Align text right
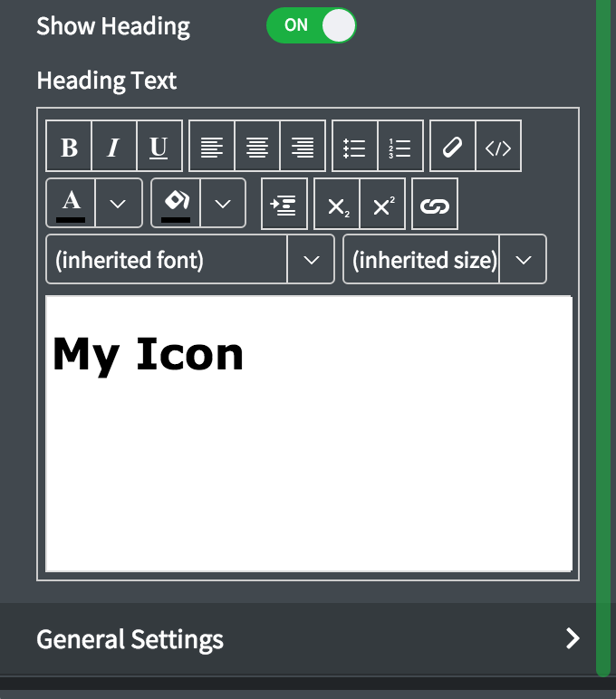This screenshot has width=616, height=699. point(303,147)
